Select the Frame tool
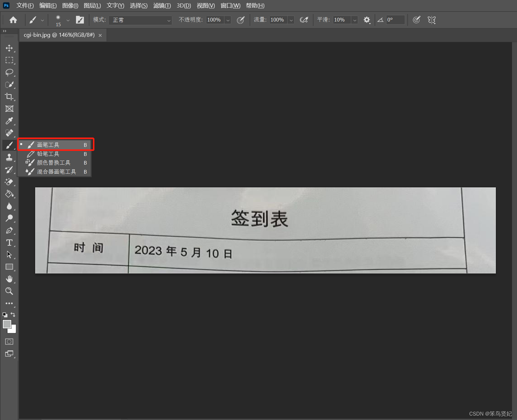The height and width of the screenshot is (420, 517). point(9,109)
